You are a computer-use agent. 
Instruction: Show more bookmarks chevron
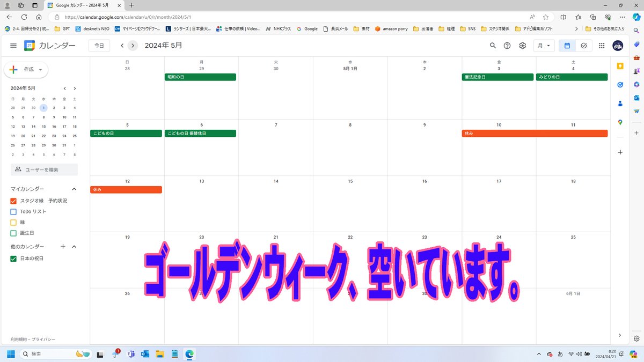[576, 29]
